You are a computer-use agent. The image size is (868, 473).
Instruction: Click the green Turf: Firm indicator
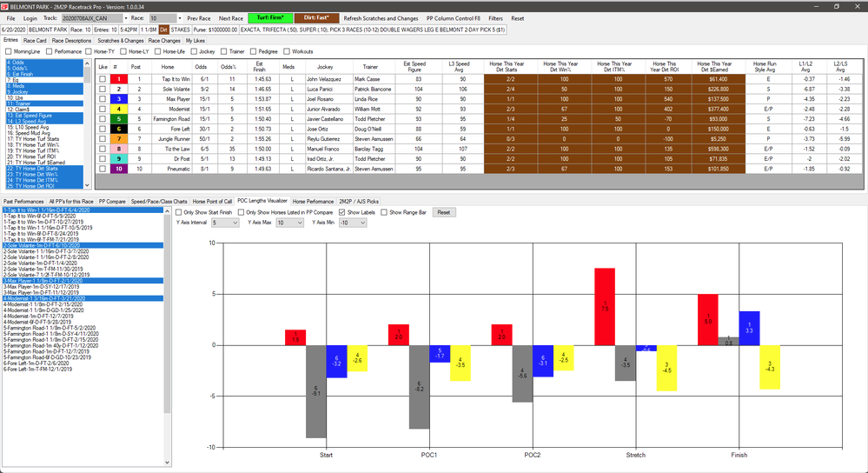click(x=271, y=17)
